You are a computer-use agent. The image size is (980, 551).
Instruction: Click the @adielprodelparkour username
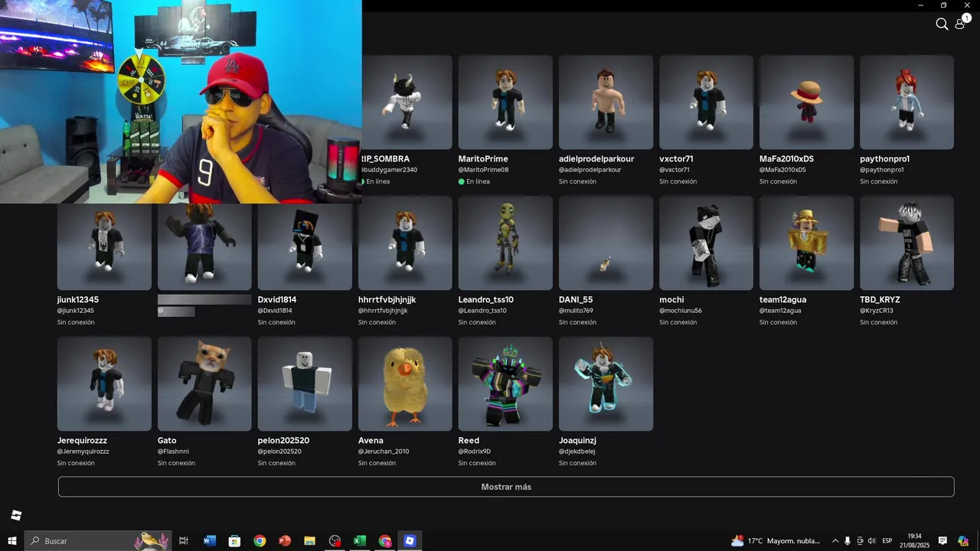(x=590, y=170)
